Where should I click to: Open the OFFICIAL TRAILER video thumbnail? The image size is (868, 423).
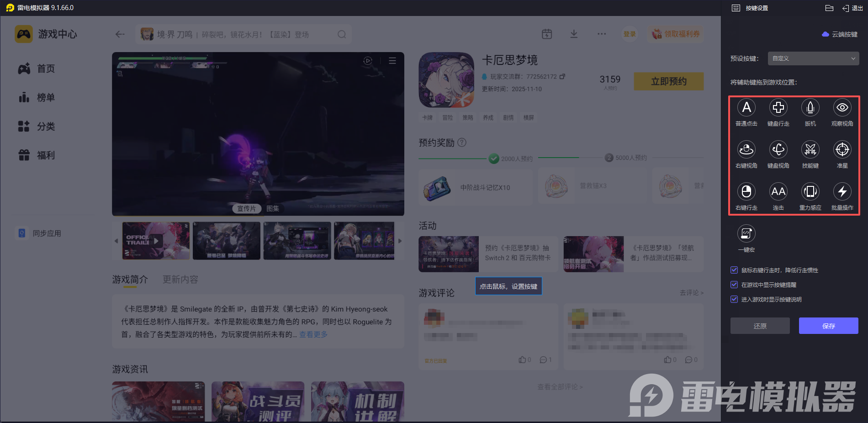point(156,241)
